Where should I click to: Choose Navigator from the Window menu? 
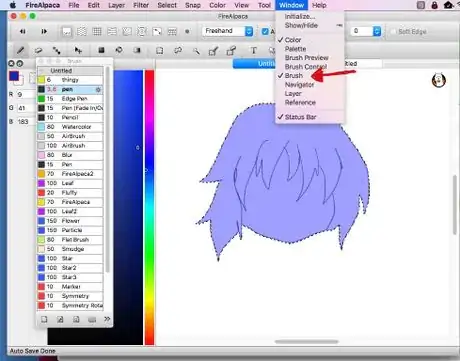point(299,85)
